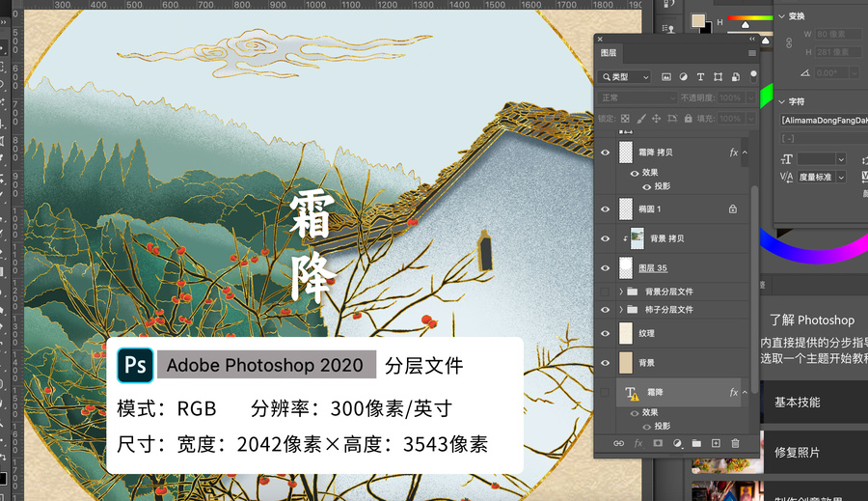The height and width of the screenshot is (501, 868).
Task: Hide the 背景 拷贝 layer
Action: 605,238
